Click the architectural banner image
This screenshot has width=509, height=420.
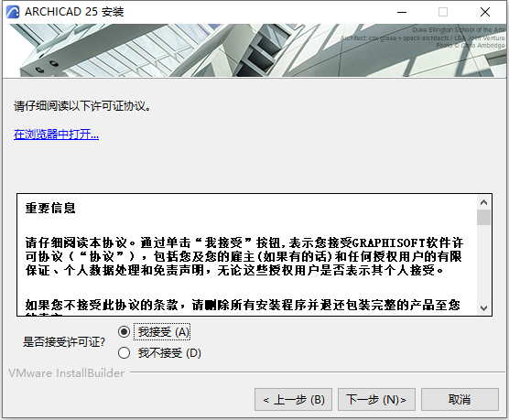click(x=254, y=50)
